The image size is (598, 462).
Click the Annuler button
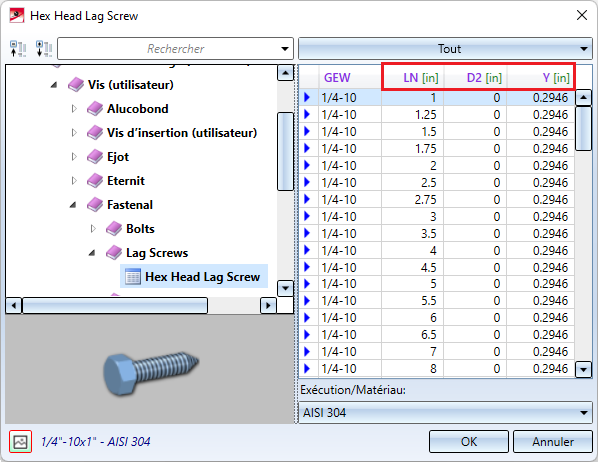click(x=553, y=442)
